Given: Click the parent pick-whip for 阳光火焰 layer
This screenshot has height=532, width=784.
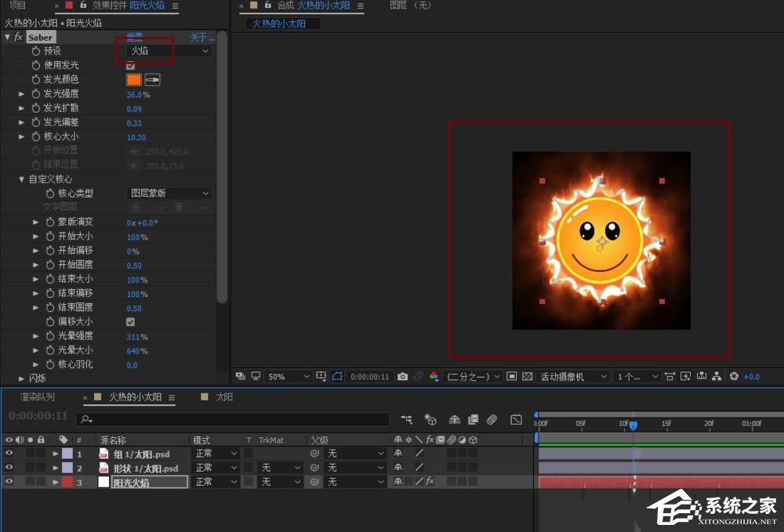Looking at the screenshot, I should (314, 482).
